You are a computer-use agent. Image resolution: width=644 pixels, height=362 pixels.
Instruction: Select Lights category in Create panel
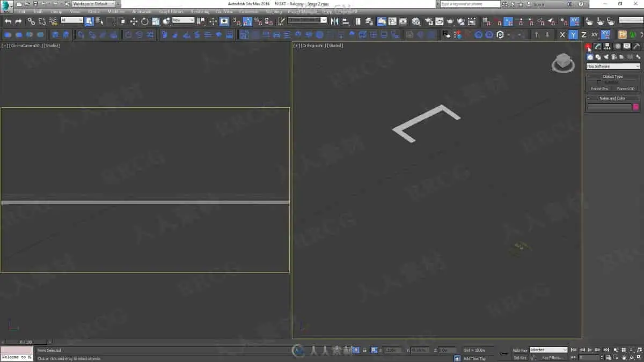(606, 57)
